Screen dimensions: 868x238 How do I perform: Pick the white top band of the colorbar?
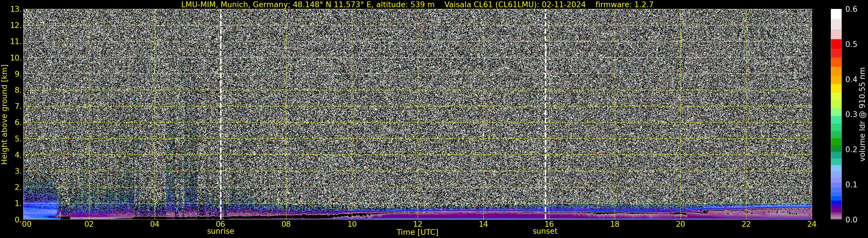(836, 14)
